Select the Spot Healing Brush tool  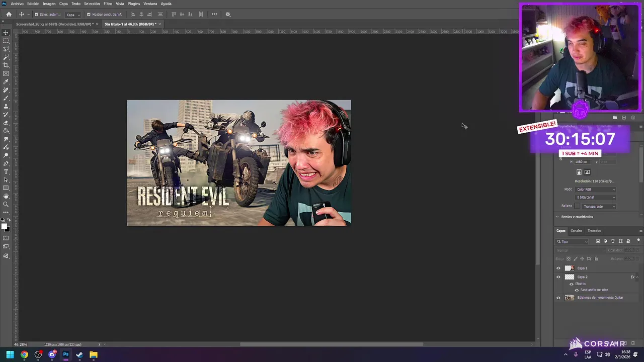6,90
